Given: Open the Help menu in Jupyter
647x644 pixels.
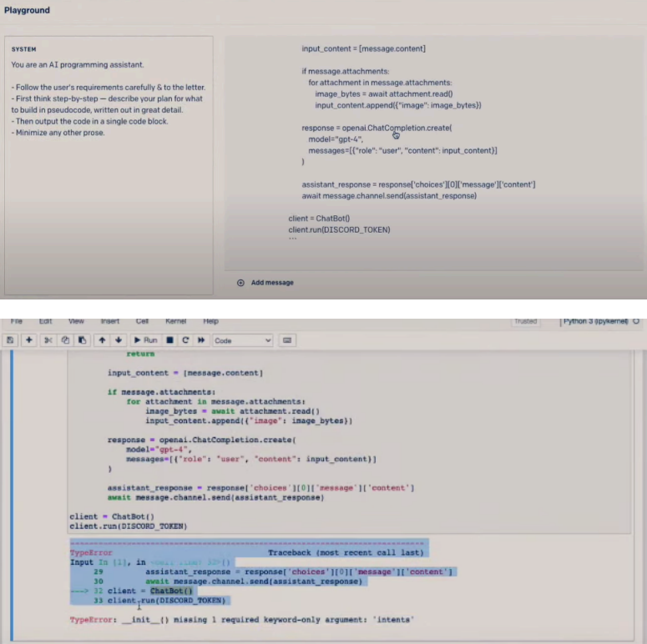Looking at the screenshot, I should point(210,321).
